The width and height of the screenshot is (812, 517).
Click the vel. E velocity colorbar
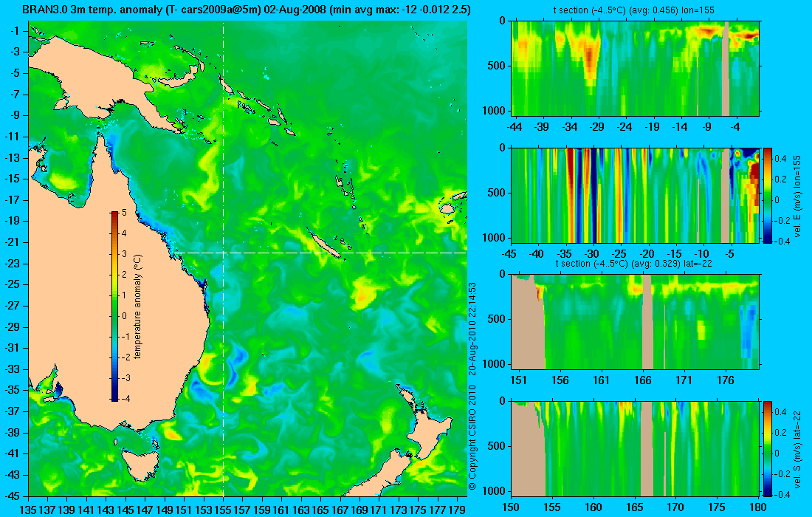click(x=767, y=195)
